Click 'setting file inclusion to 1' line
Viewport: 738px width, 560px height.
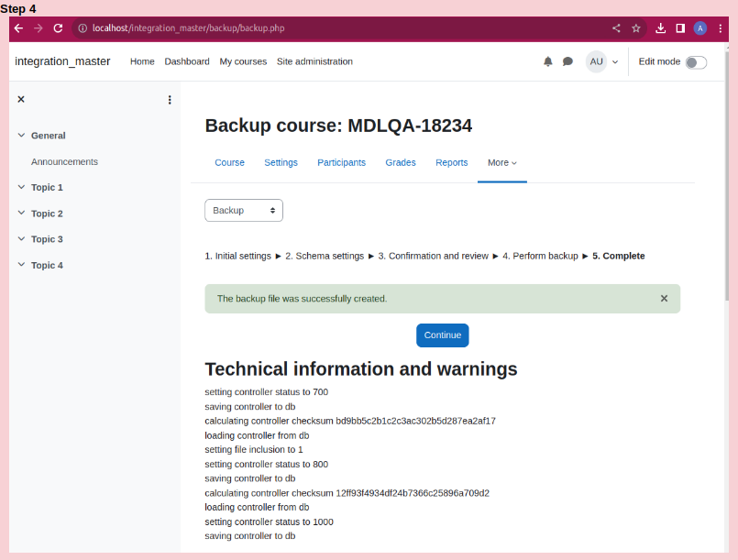pyautogui.click(x=254, y=449)
